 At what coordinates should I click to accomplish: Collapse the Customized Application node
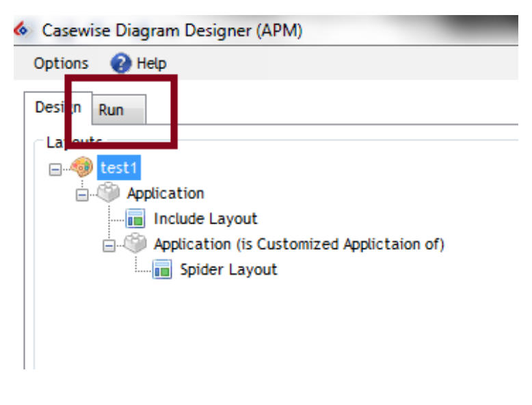click(x=109, y=245)
